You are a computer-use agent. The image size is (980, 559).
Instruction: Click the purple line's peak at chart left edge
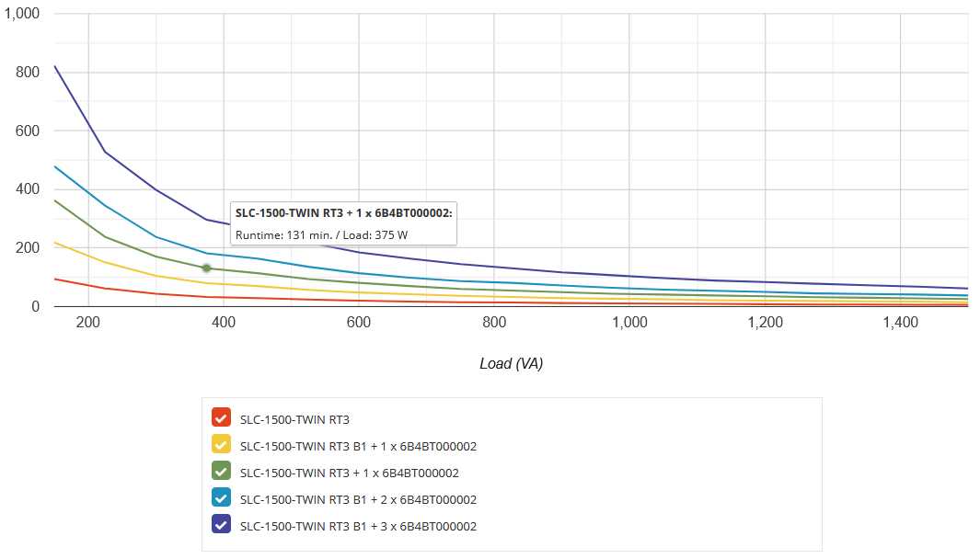click(56, 67)
